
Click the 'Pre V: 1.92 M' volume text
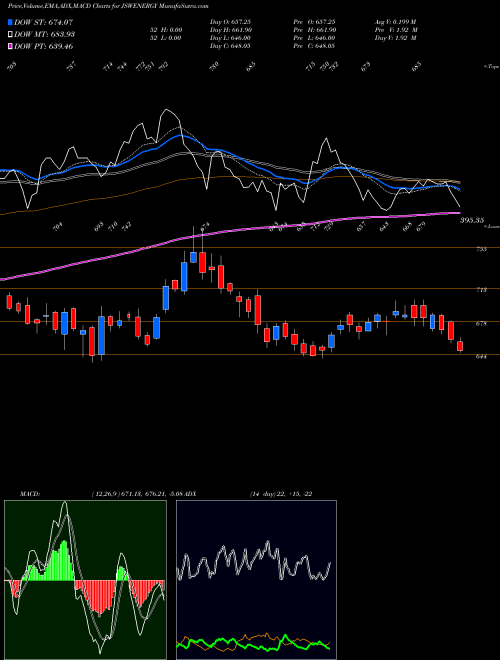click(396, 30)
